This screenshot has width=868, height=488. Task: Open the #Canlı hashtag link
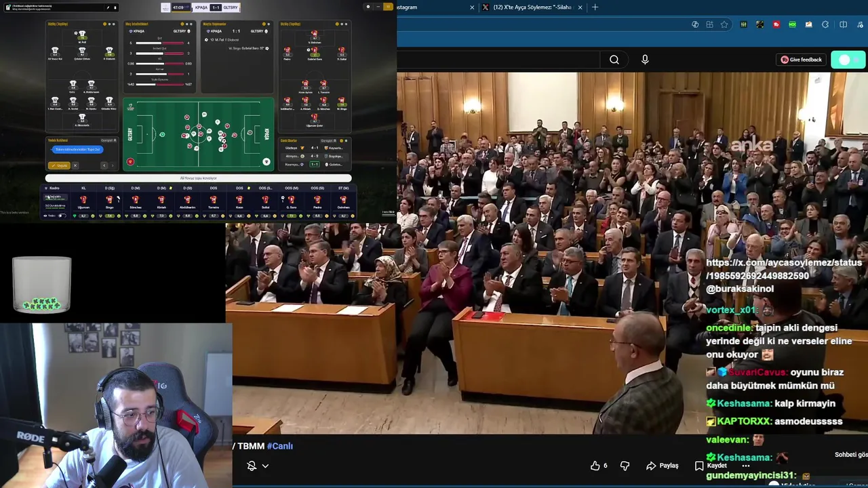coord(279,446)
